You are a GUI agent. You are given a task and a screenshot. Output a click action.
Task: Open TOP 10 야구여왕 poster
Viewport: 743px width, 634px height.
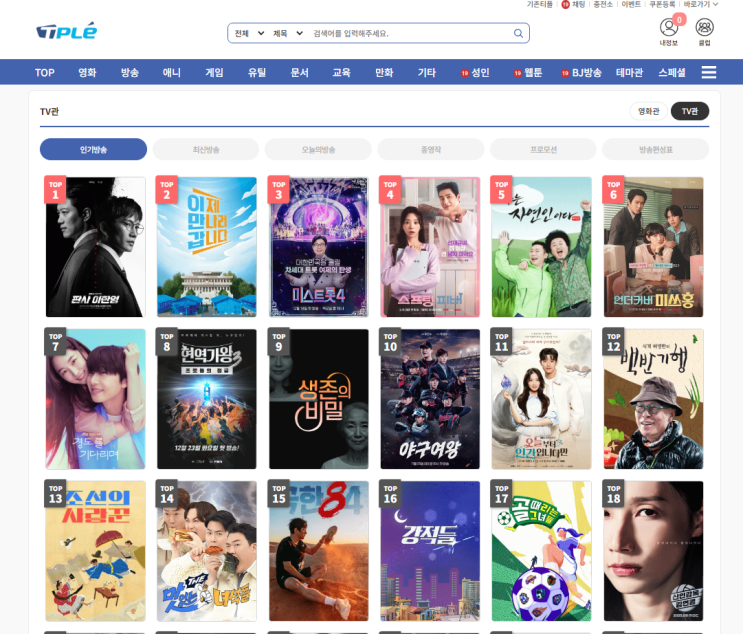tap(430, 399)
